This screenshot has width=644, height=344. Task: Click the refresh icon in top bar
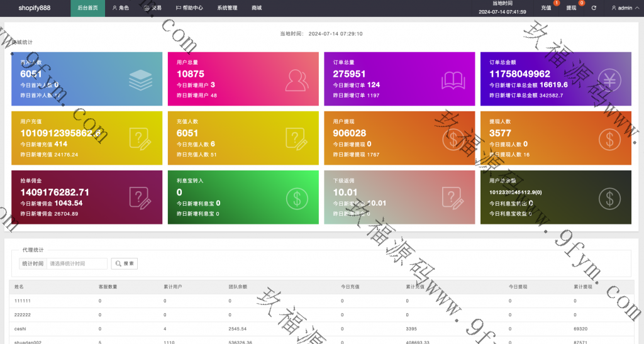coord(594,8)
